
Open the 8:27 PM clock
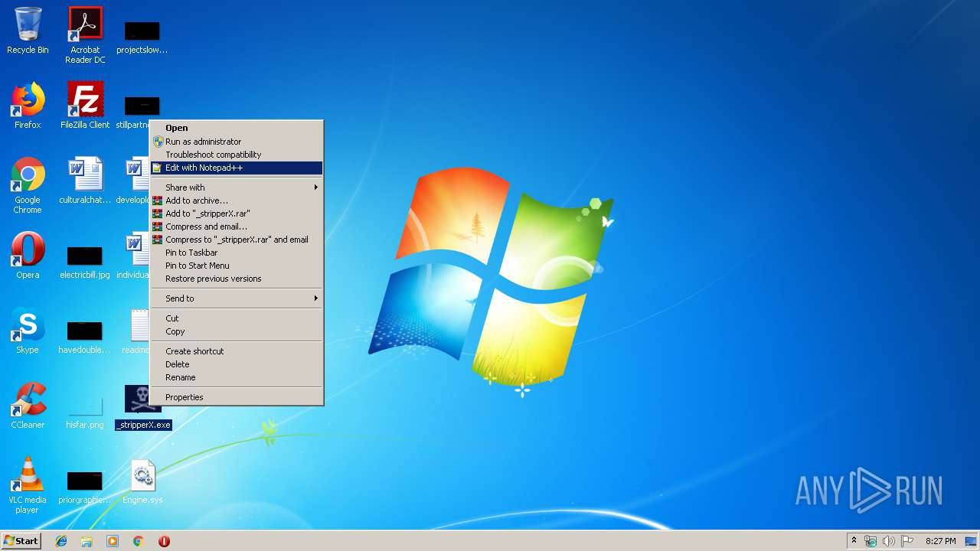click(x=940, y=541)
